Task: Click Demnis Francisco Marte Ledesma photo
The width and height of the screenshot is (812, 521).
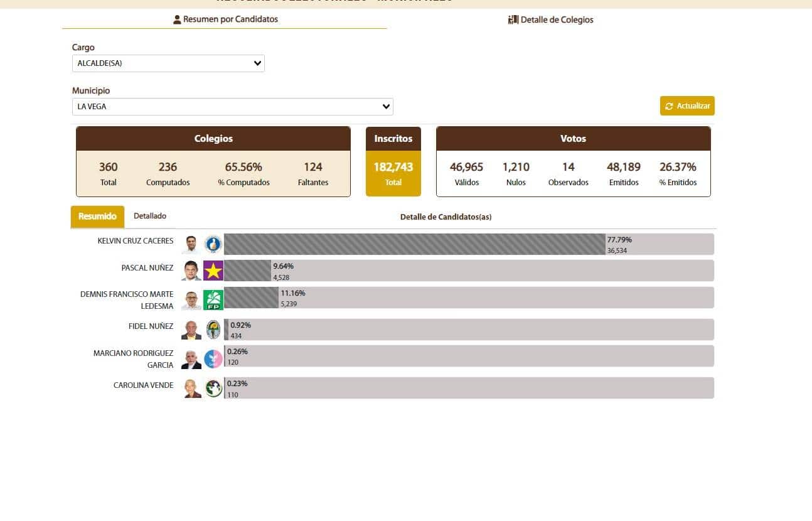Action: coord(191,300)
